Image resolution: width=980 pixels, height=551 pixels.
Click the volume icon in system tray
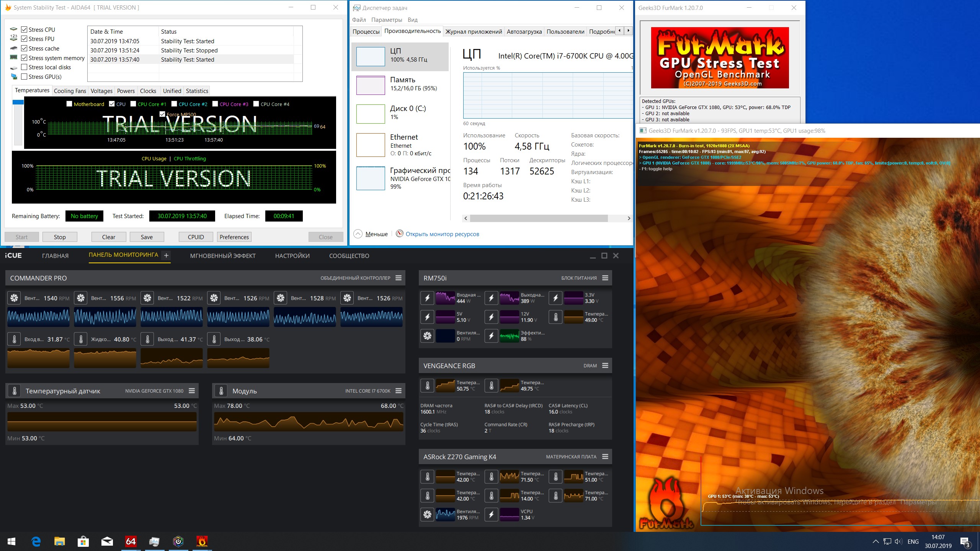coord(898,541)
